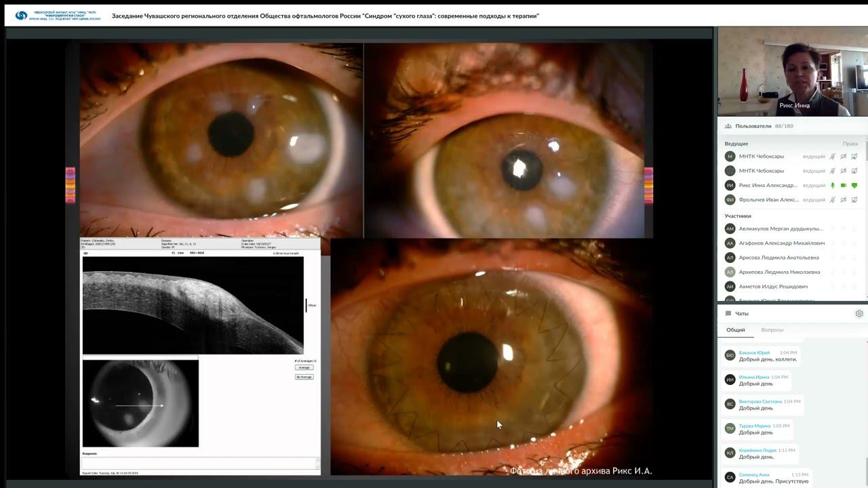Viewport: 868px width, 488px height.
Task: Click the Права column label
Action: pyautogui.click(x=850, y=144)
